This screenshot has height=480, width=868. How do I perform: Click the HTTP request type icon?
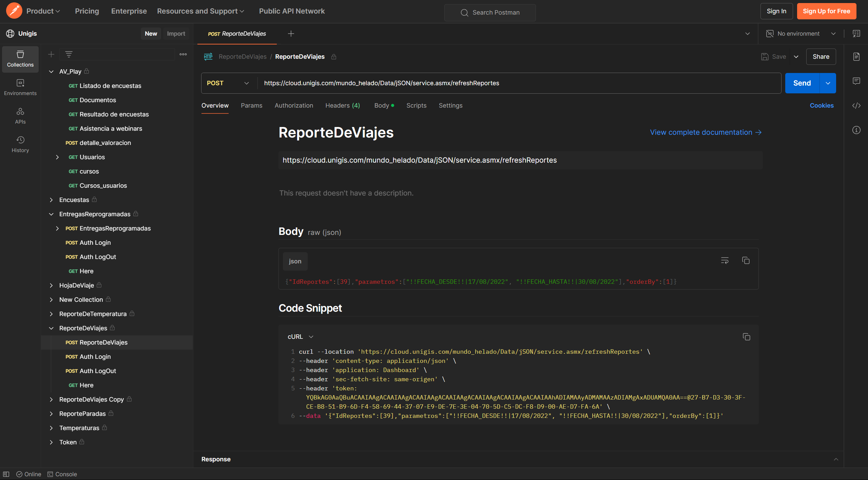(x=208, y=57)
